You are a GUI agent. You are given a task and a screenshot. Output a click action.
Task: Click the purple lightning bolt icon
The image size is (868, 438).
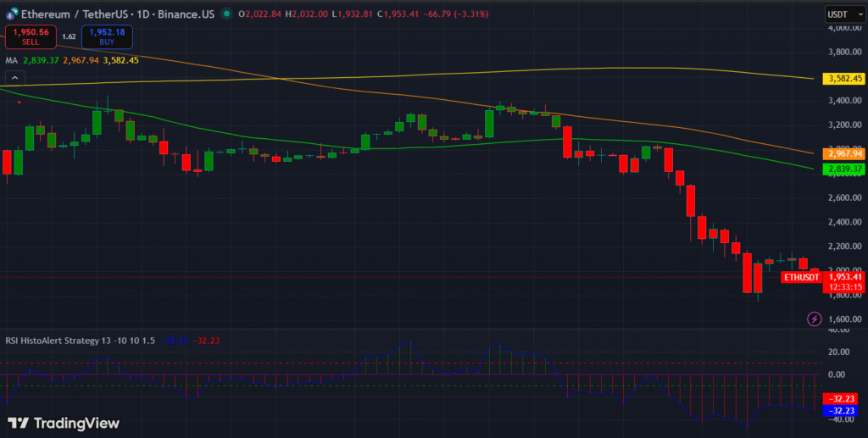(x=814, y=319)
